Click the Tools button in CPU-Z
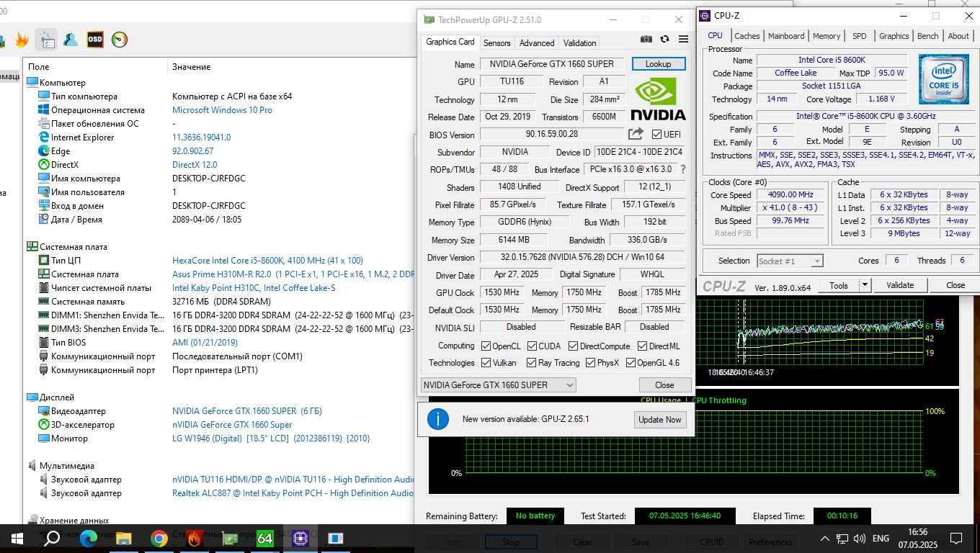980x553 pixels. click(x=839, y=285)
